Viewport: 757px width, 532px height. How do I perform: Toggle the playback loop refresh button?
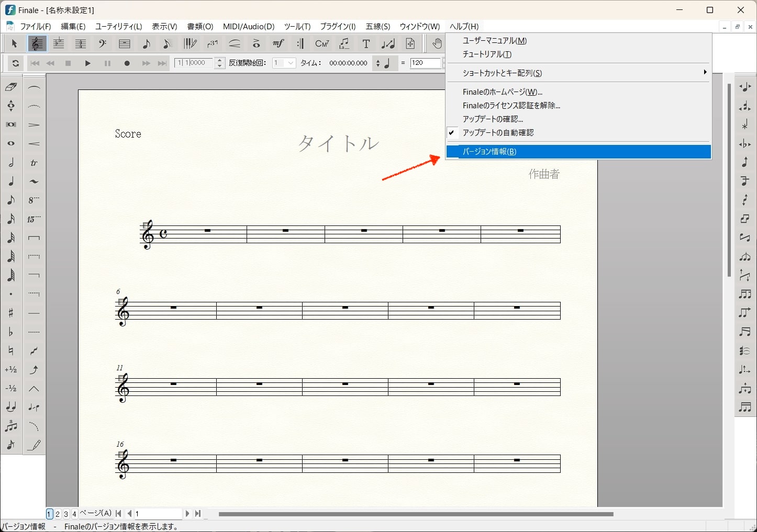point(16,63)
